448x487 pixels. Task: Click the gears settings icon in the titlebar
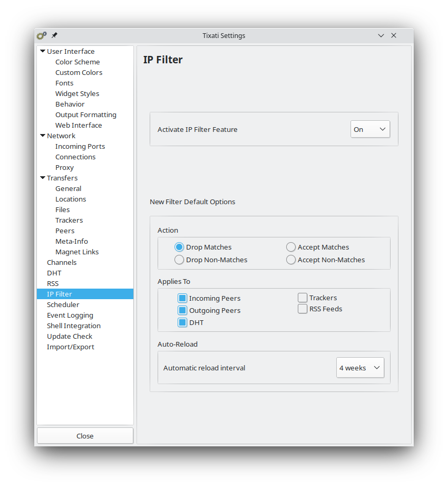(x=41, y=35)
